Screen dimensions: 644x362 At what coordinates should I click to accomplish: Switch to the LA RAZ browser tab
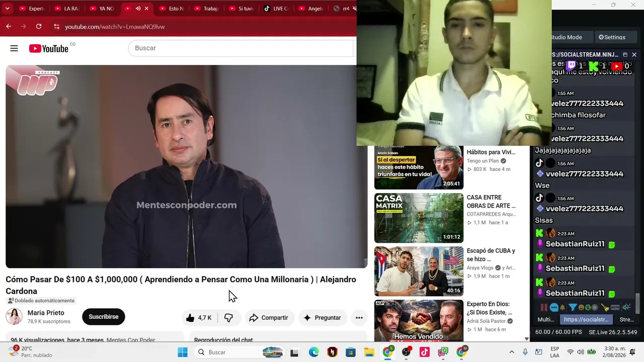pos(67,9)
